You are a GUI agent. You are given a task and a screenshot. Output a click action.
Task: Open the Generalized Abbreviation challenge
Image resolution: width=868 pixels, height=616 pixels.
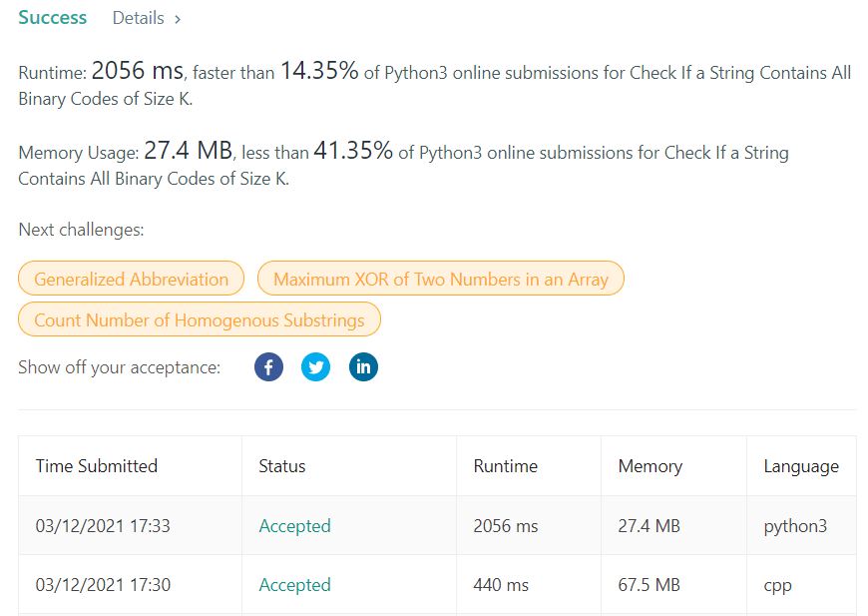131,280
